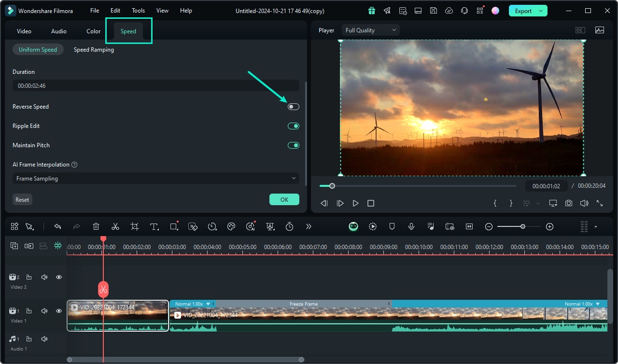This screenshot has height=364, width=618.
Task: Click the AI Frame Interpolation help icon
Action: point(74,165)
